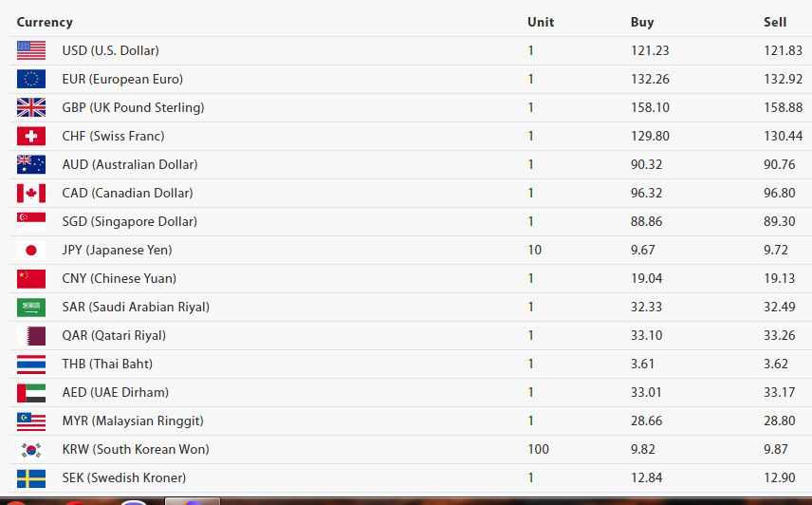Select the USD (U.S. Dollar) row label
Image resolution: width=812 pixels, height=505 pixels.
pos(110,50)
